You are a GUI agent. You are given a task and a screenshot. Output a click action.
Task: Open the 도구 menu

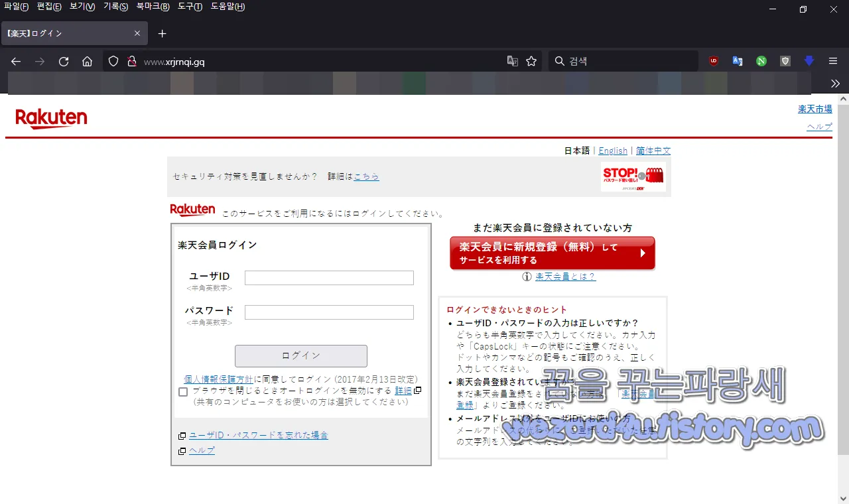click(190, 7)
